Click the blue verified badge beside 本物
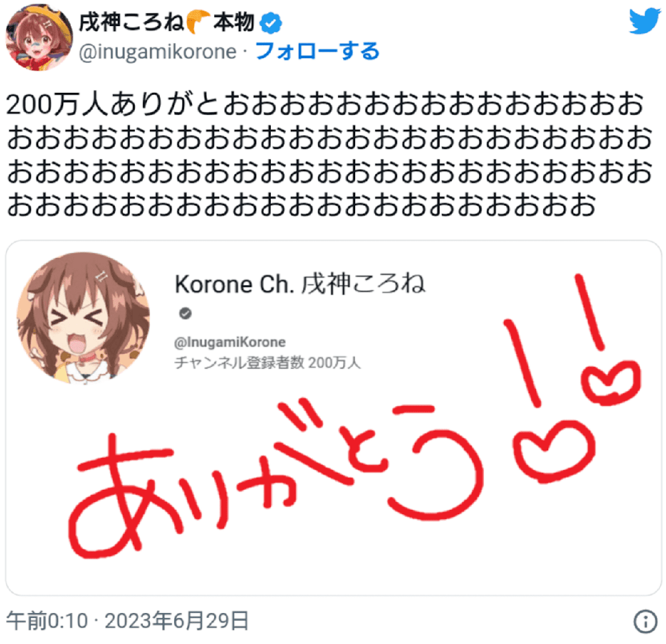The image size is (666, 644). [271, 22]
